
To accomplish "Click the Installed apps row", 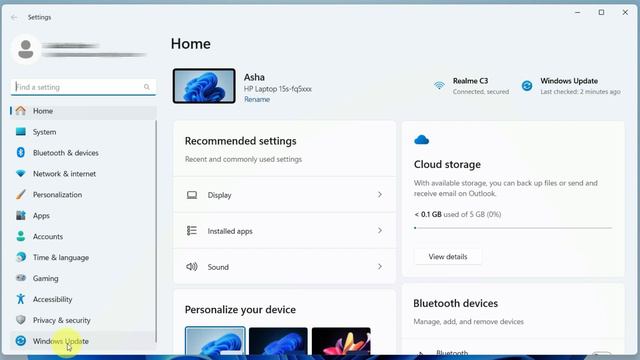I will pos(284,231).
